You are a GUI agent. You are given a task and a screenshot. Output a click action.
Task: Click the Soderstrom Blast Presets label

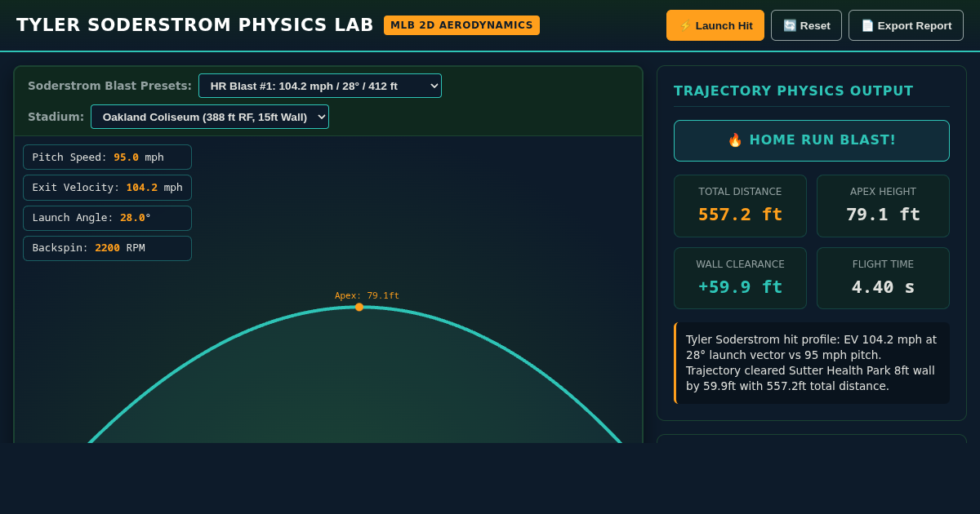click(x=109, y=86)
